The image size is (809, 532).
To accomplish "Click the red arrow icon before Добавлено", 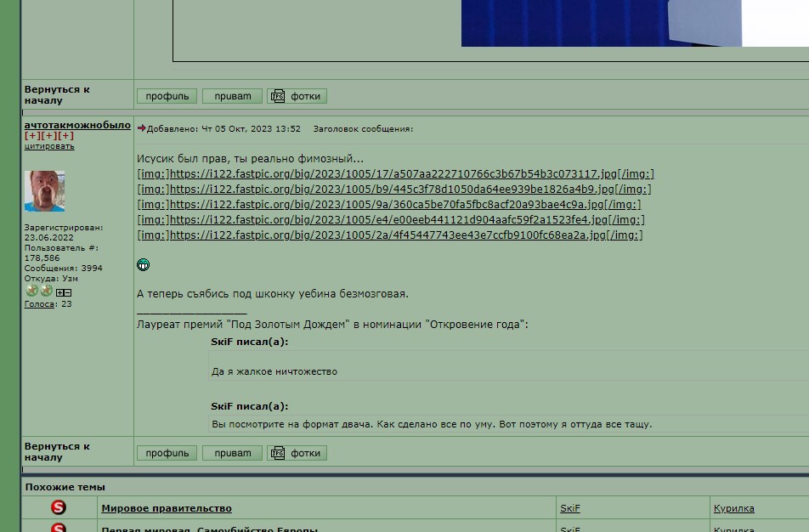I will (141, 128).
